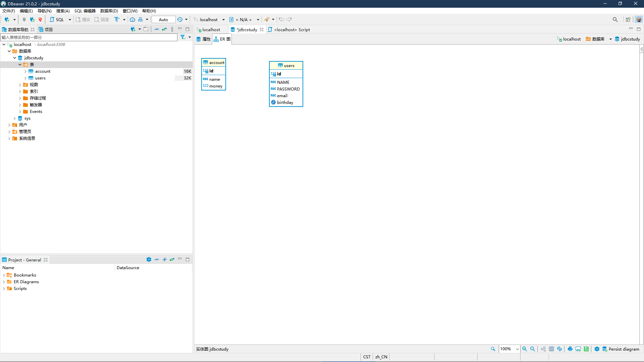
Task: Click the account table header in diagram
Action: [x=214, y=62]
